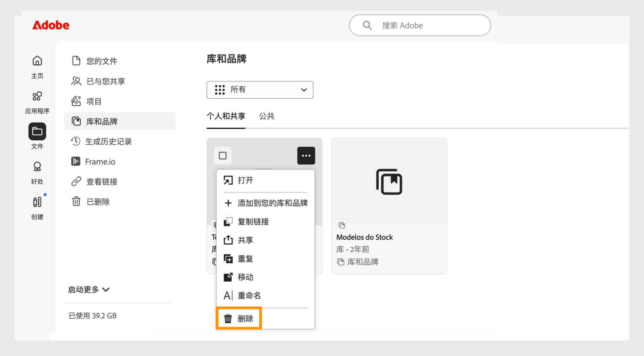Screen dimensions: 644x356
Task: Choose 添加到您的库和品牌 menu item
Action: pos(265,203)
